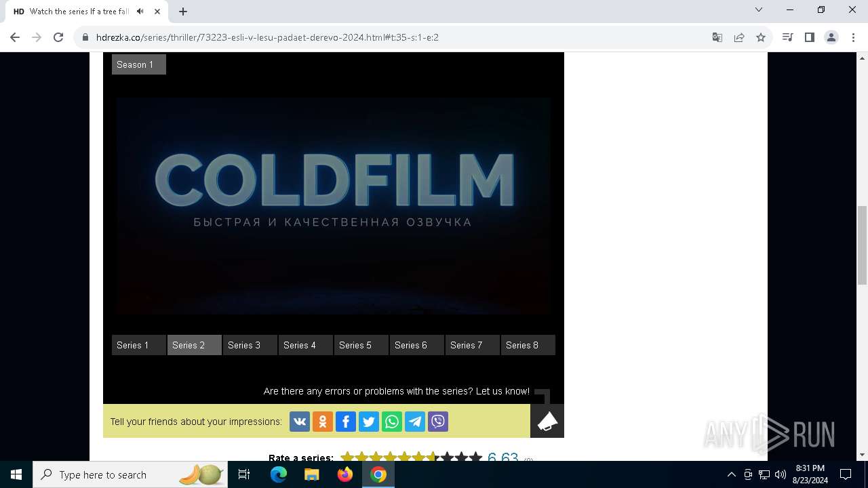Screen dimensions: 868x488
Task: Open media control icon in Chrome toolbar
Action: [x=787, y=37]
